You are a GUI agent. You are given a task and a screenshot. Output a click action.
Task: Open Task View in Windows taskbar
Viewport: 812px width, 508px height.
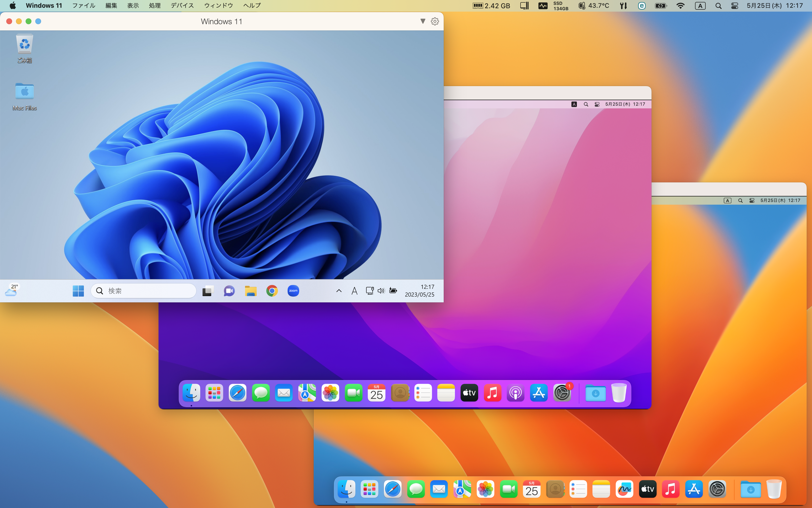(208, 291)
